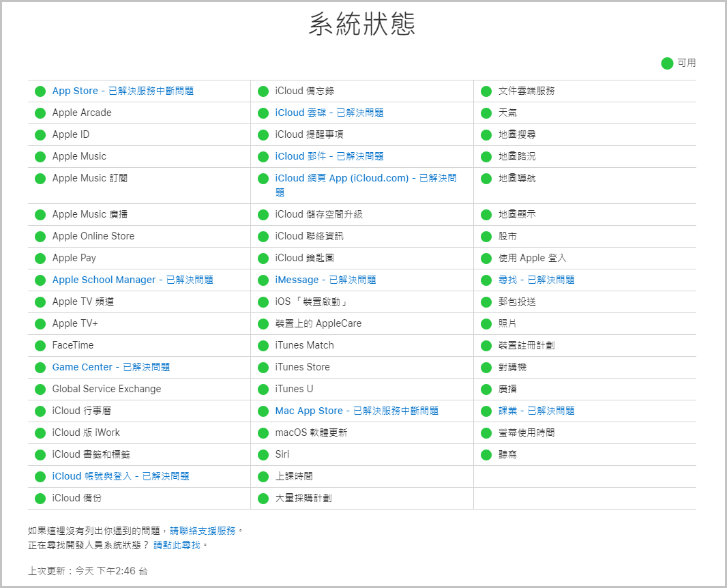Open iMessage 已解決問題 link
727x588 pixels.
pos(325,280)
